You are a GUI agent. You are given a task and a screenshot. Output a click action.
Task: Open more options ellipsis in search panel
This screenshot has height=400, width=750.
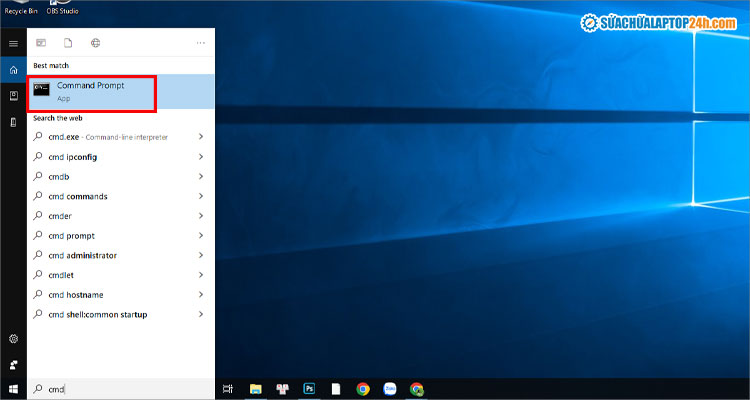point(201,43)
